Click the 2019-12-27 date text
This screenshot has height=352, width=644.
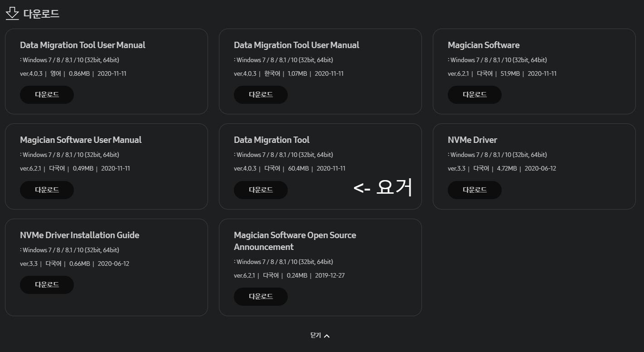[x=329, y=275]
